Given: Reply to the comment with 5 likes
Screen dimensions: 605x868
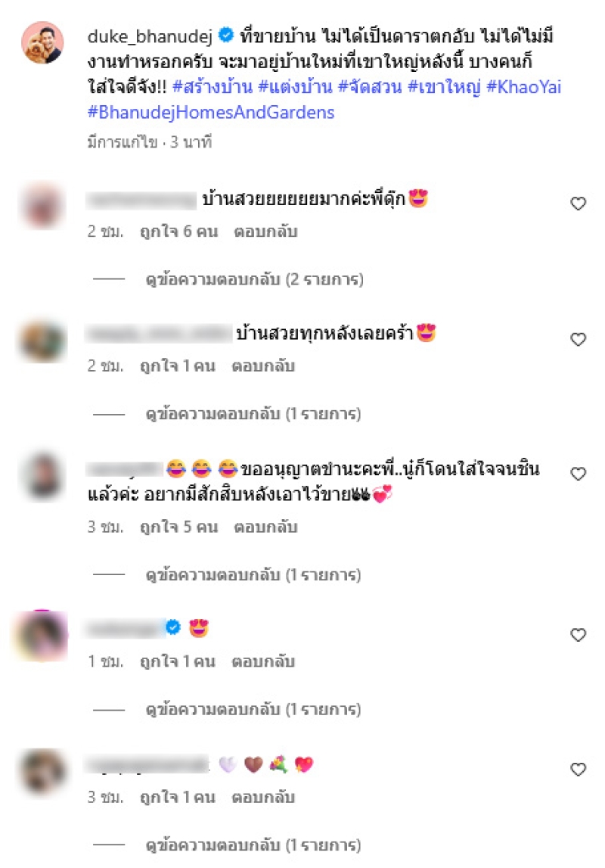Looking at the screenshot, I should 265,527.
